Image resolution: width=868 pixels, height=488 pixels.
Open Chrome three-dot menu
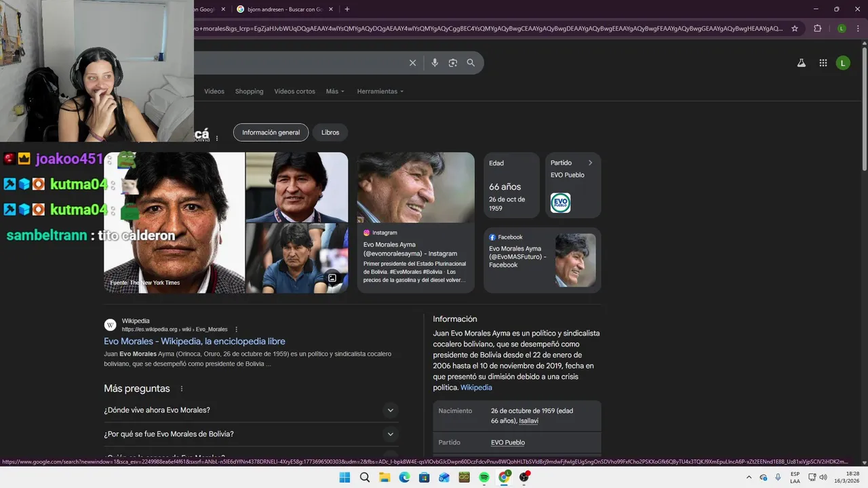coord(856,28)
